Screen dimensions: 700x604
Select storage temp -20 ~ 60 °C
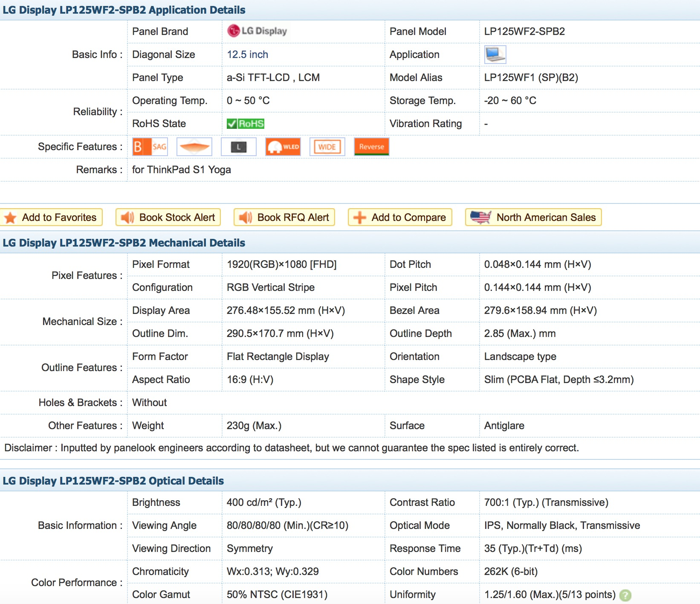[x=510, y=101]
